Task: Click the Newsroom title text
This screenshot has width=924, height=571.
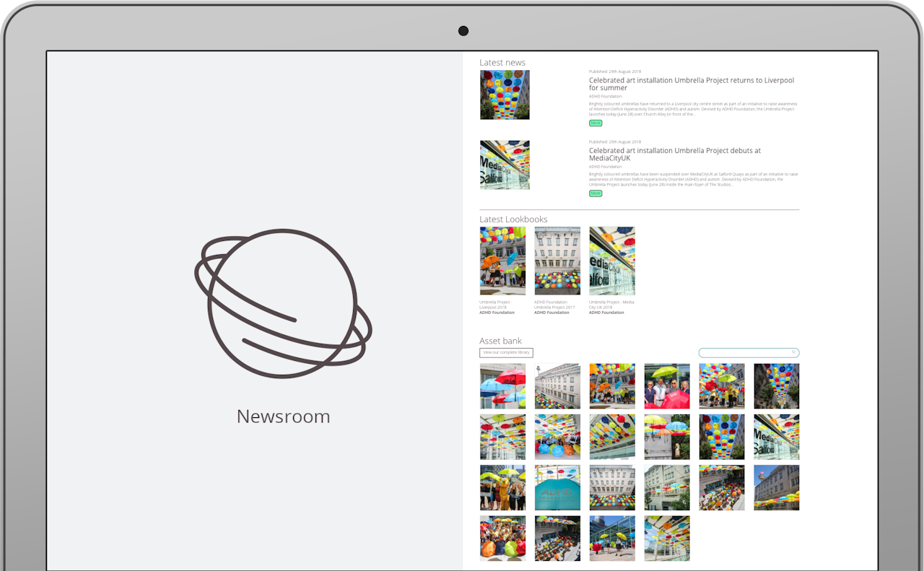Action: click(x=283, y=417)
